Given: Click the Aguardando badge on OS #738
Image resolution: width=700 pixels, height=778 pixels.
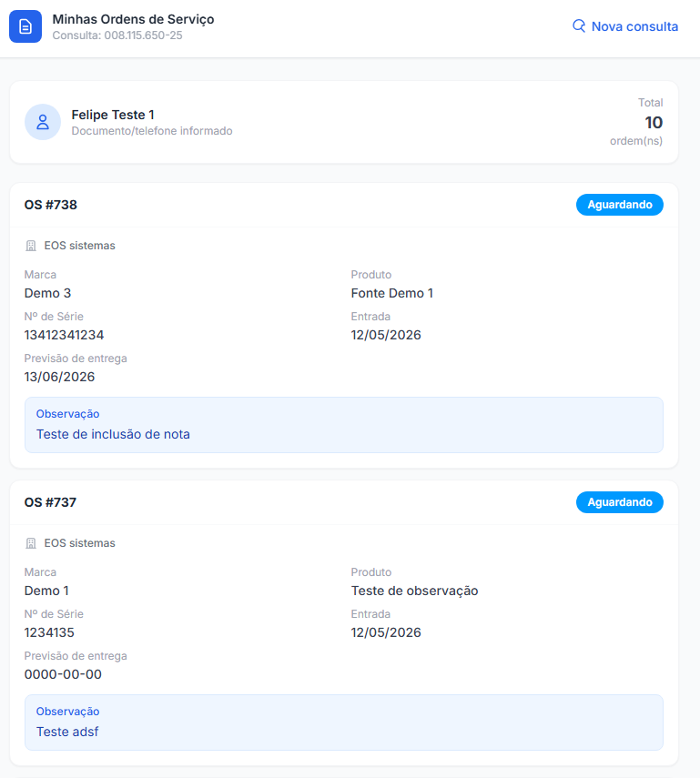Looking at the screenshot, I should click(620, 205).
